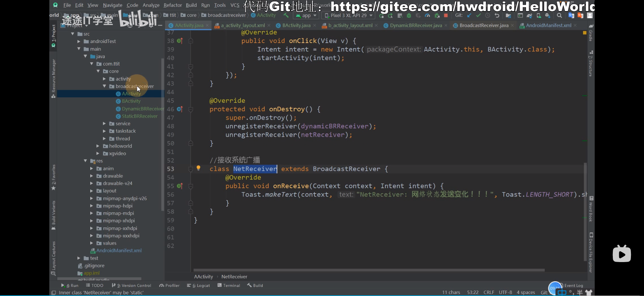Click the Git Update Project arrow

(469, 15)
